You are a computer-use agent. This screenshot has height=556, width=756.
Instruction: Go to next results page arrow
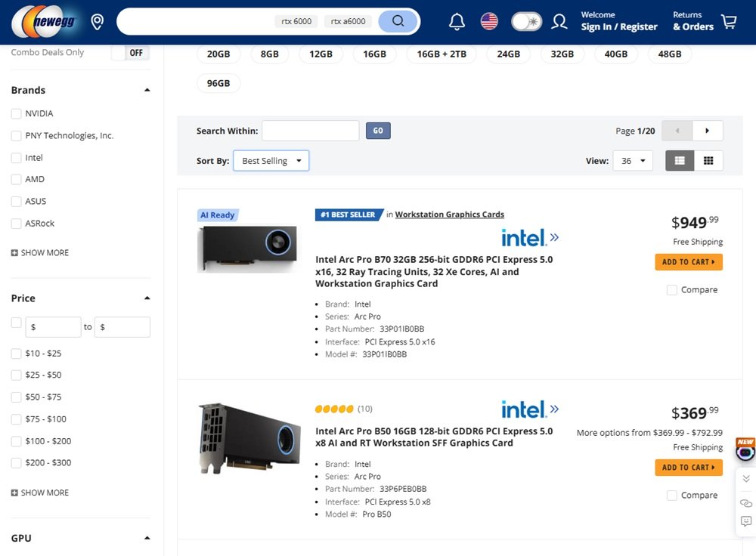[708, 131]
